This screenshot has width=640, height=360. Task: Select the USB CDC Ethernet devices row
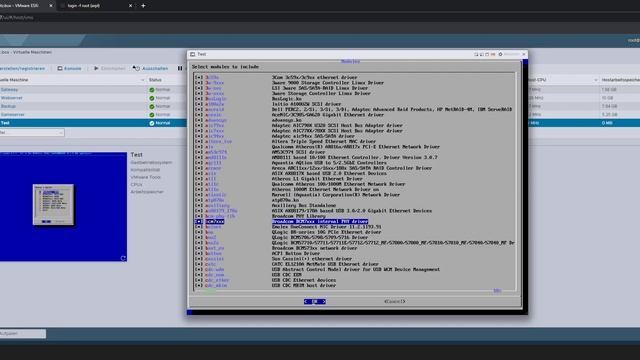pyautogui.click(x=355, y=280)
